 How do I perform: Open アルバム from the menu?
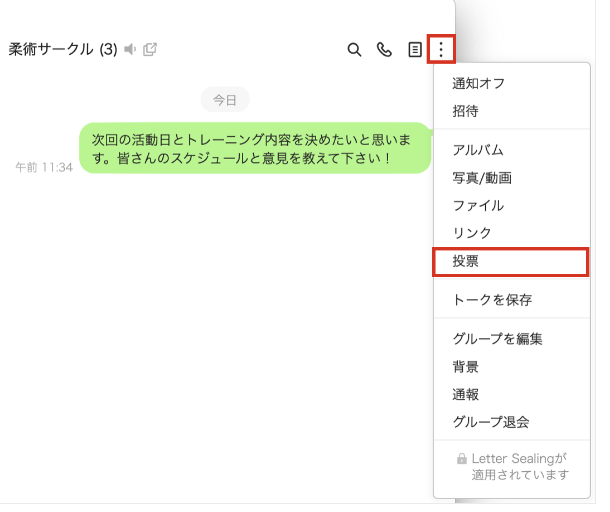[x=512, y=150]
